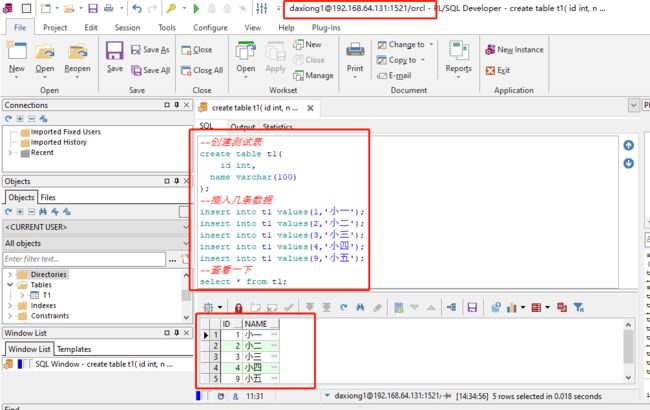650x410 pixels.
Task: Click the object tree scrollbar down arrow
Action: (x=186, y=317)
